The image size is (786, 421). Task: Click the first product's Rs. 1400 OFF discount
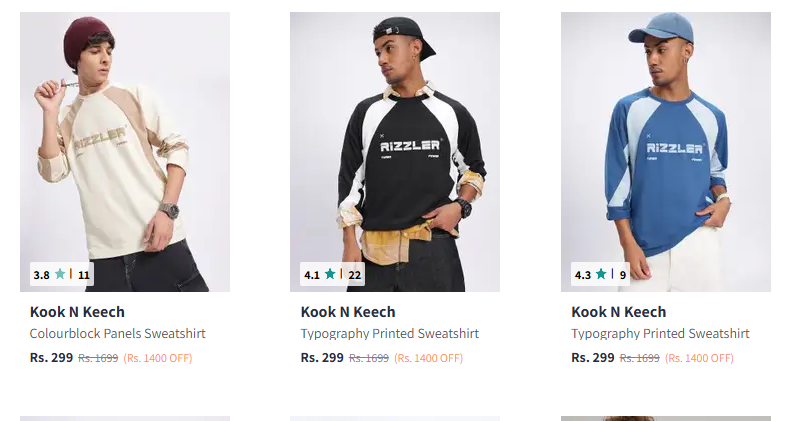pos(158,358)
